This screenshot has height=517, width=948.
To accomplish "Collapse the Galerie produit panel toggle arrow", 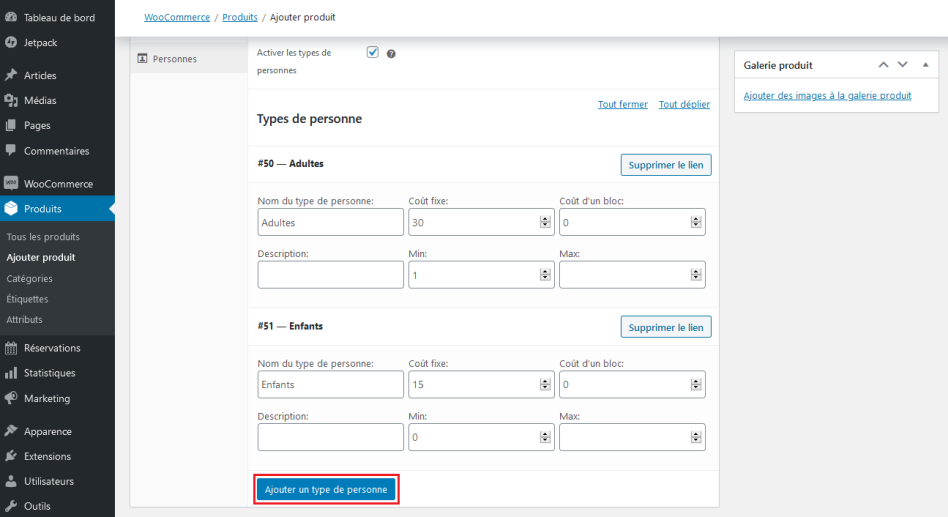I will click(x=925, y=65).
